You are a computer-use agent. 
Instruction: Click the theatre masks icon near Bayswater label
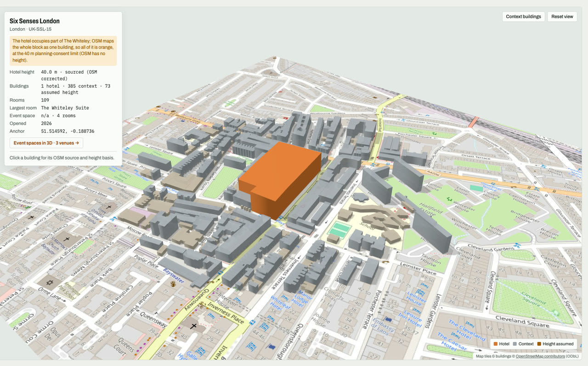coord(173,284)
